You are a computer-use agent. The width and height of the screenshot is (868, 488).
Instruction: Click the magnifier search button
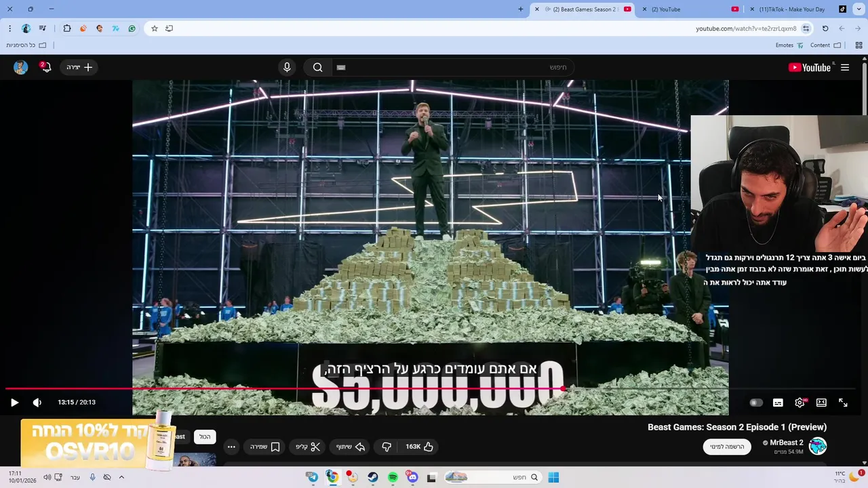click(317, 67)
